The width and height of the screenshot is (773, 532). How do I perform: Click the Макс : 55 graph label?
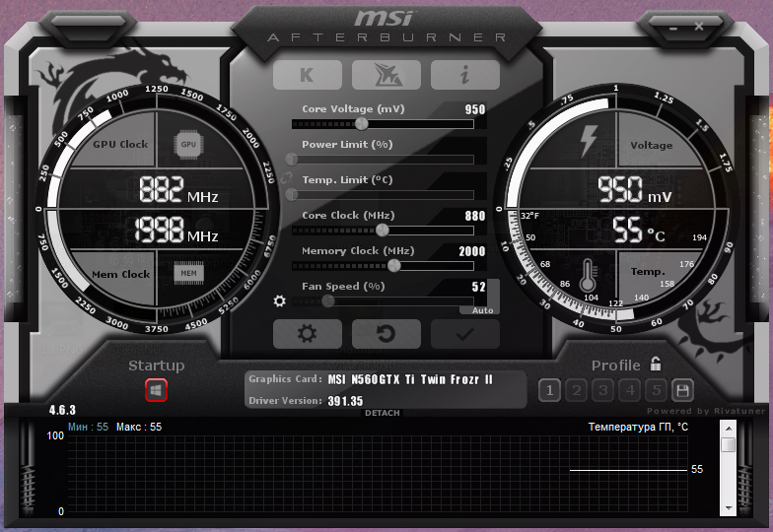139,427
